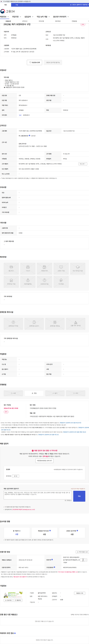The image size is (89, 644).
Task: Click the 필기 selection method box
Action: click(x=55, y=393)
